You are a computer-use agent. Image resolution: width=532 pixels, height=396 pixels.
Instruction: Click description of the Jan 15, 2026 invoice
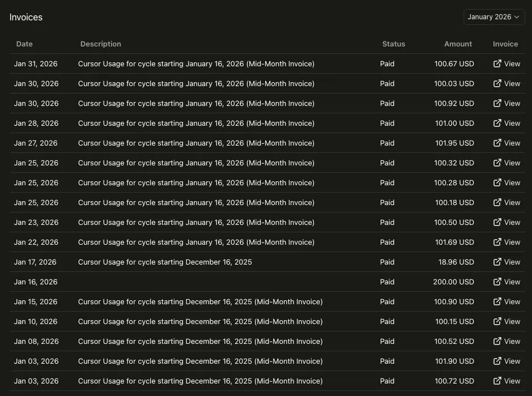[x=200, y=301]
